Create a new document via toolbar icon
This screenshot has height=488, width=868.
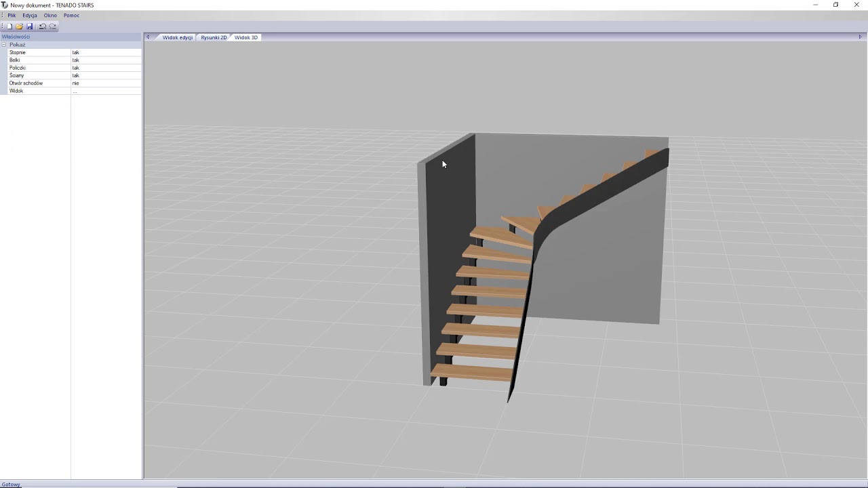(9, 26)
